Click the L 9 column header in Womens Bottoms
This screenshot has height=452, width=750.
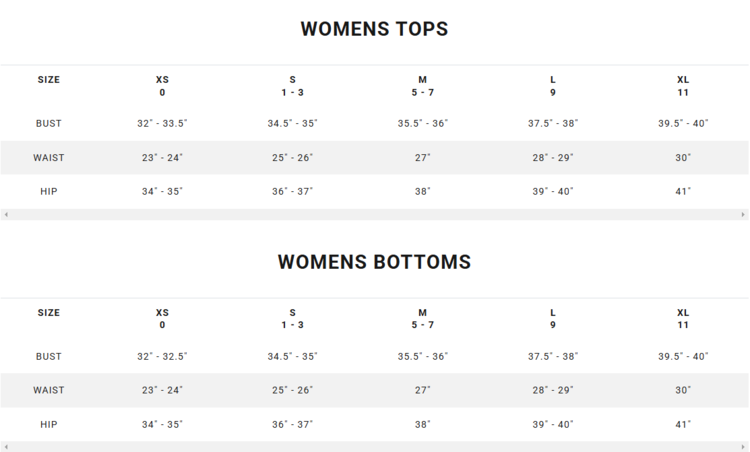(x=553, y=319)
